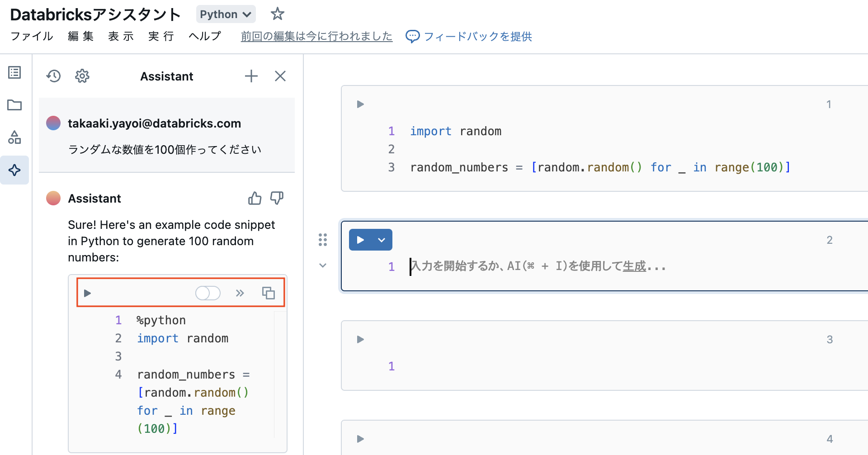Image resolution: width=868 pixels, height=455 pixels.
Task: Open the table of contents sidebar icon
Action: coord(14,72)
